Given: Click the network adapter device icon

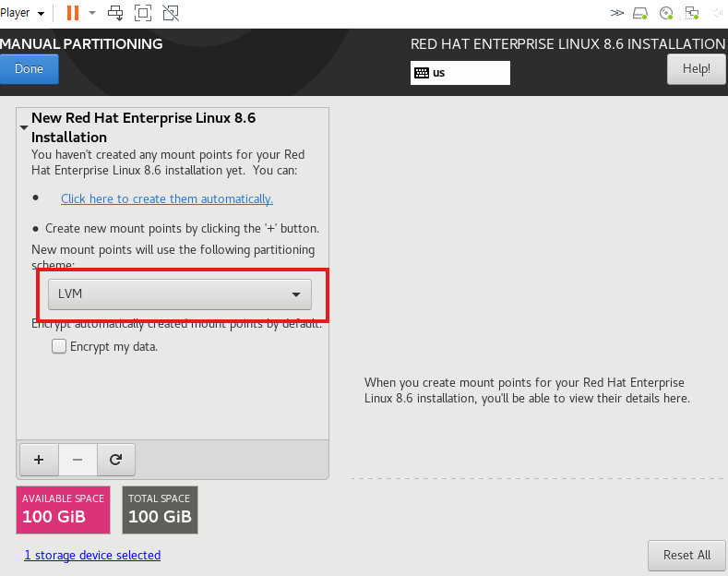Looking at the screenshot, I should tap(692, 13).
